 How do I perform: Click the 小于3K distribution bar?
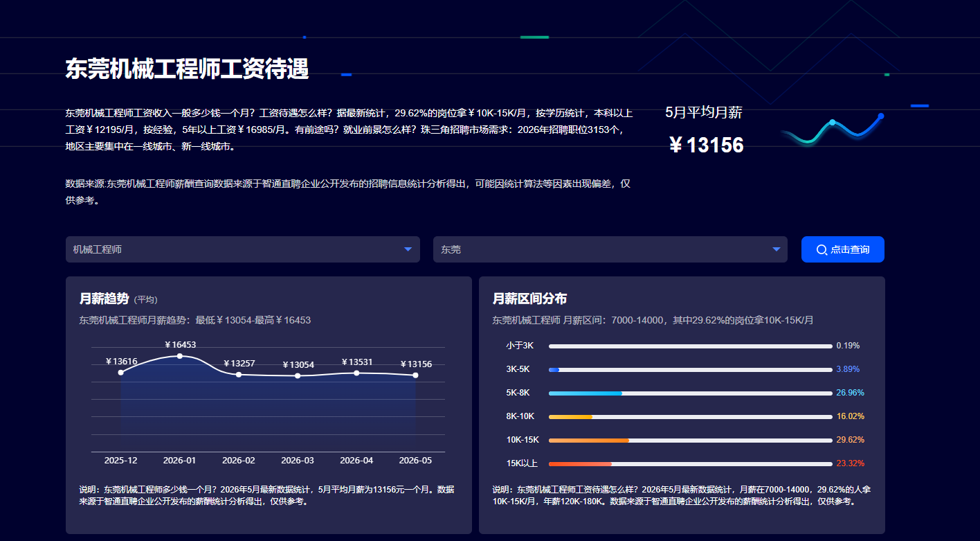691,346
